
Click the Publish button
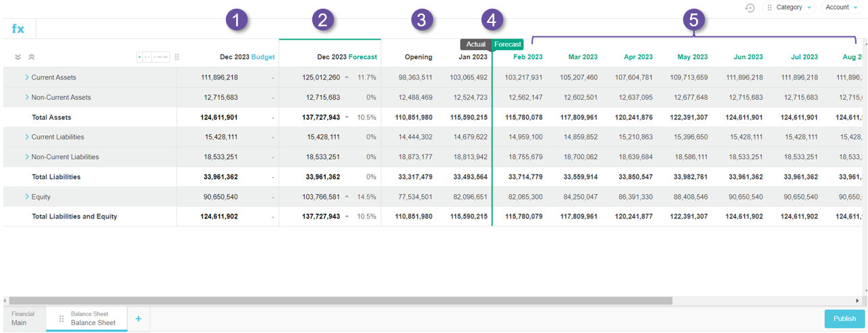tap(844, 319)
